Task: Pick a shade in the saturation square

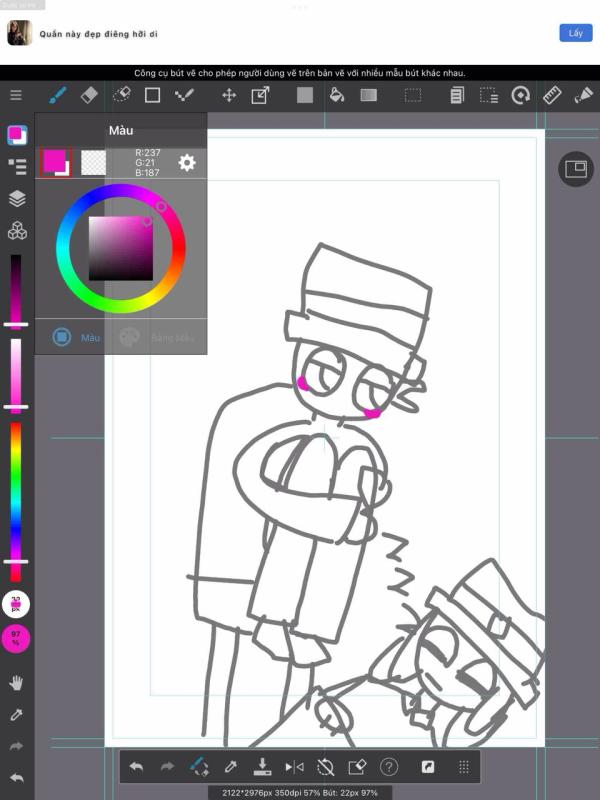Action: tap(121, 248)
